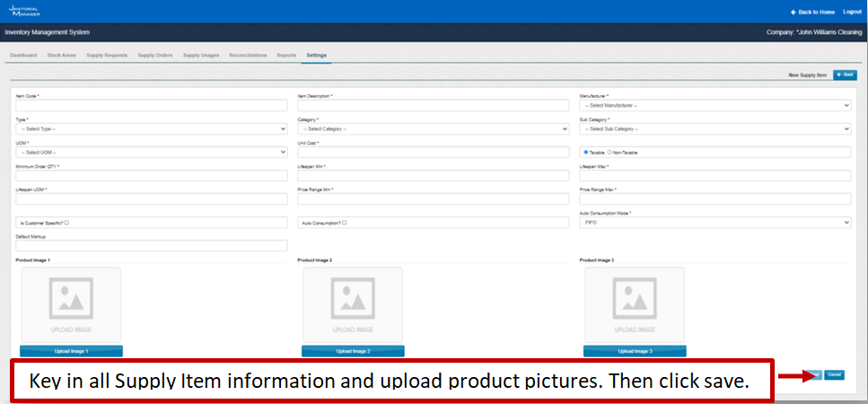Click Product Image 2 placeholder
This screenshot has height=404, width=868.
pyautogui.click(x=353, y=305)
